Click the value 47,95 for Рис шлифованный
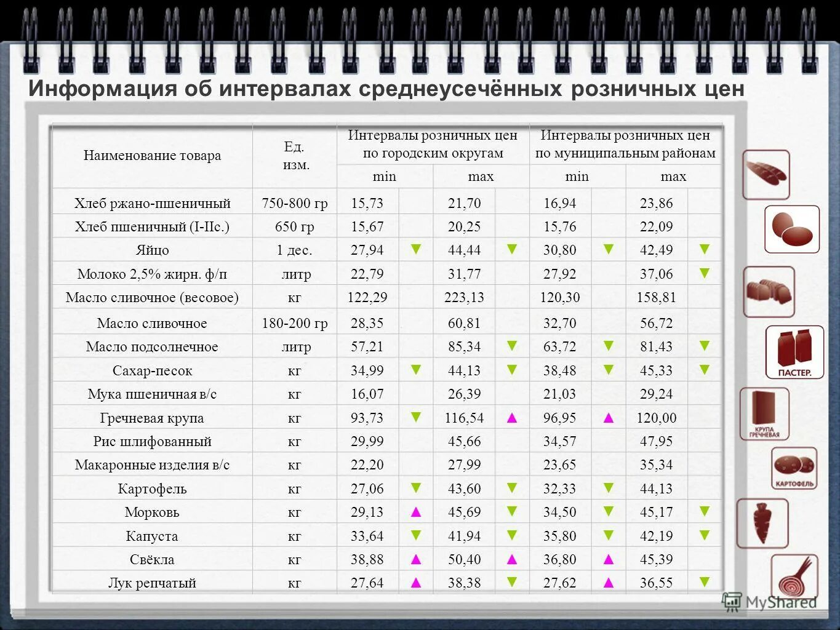The width and height of the screenshot is (840, 630). point(657,441)
